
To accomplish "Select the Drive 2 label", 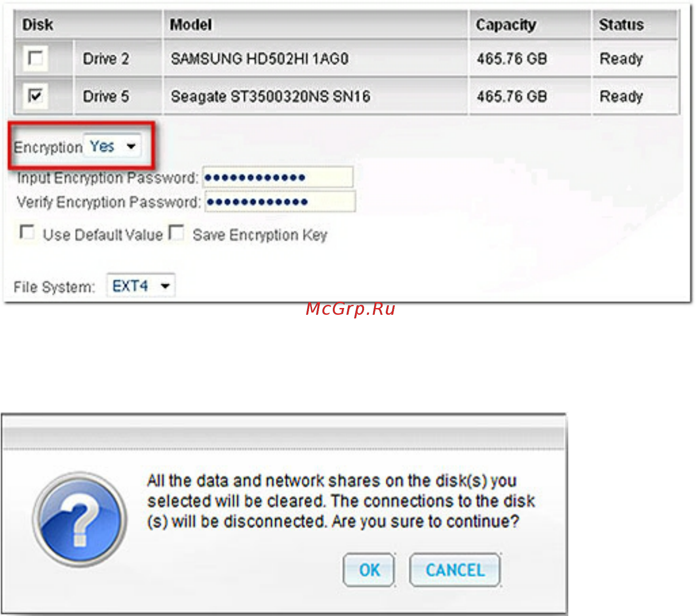I will 106,58.
